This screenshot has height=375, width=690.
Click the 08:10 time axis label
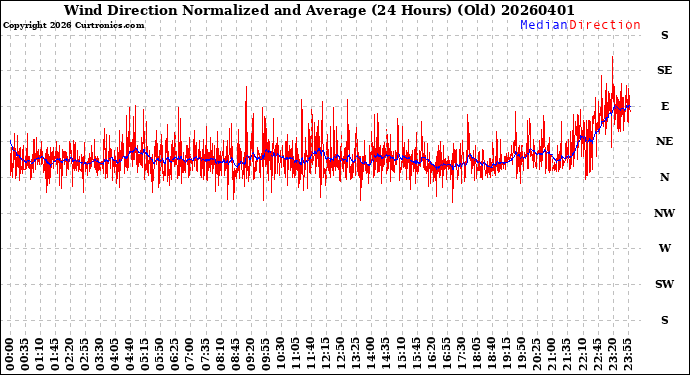click(x=220, y=354)
